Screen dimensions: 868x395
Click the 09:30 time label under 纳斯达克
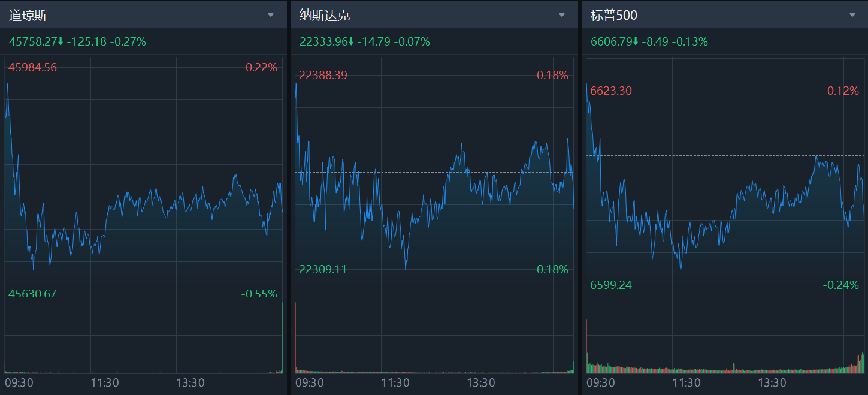(x=310, y=382)
